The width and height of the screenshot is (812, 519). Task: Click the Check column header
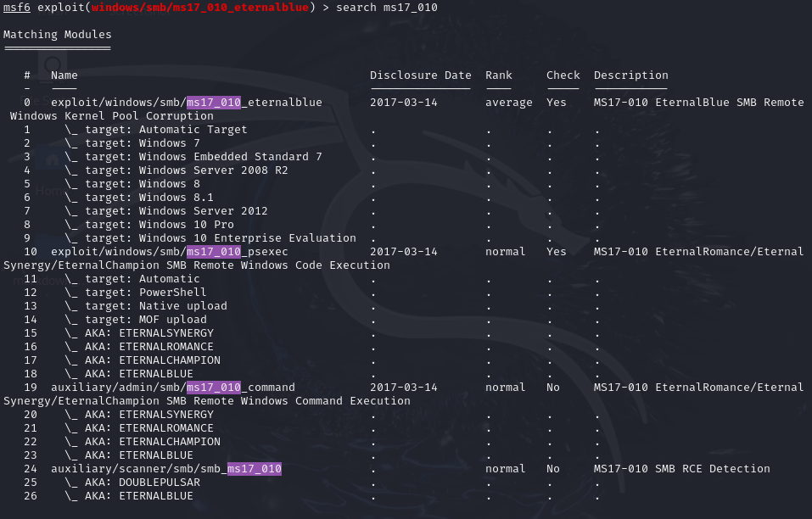pyautogui.click(x=563, y=75)
